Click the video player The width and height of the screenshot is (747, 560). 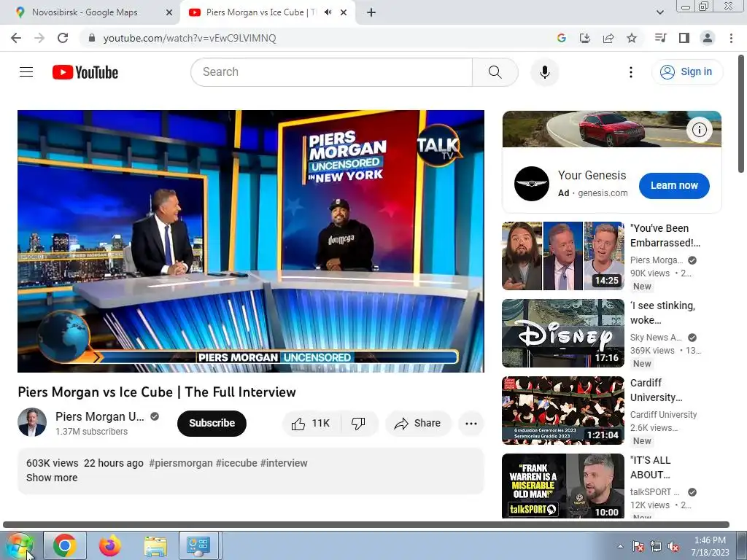(x=251, y=241)
